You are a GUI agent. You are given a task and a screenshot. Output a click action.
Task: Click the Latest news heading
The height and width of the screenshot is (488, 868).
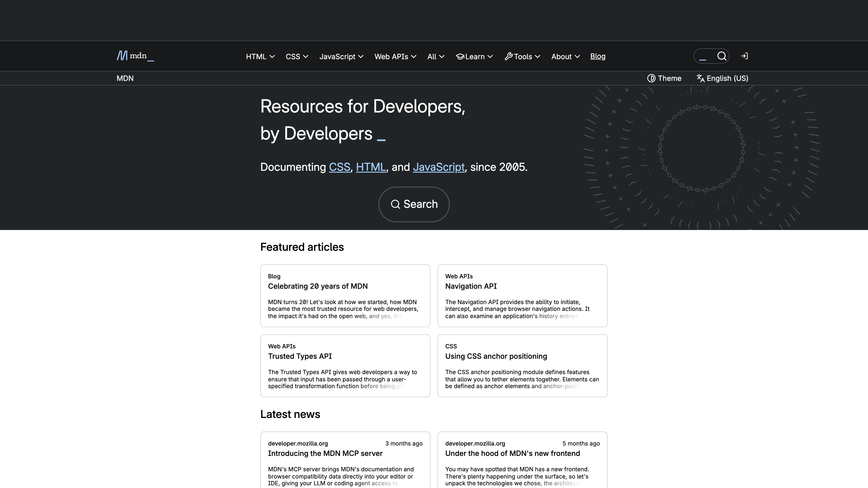click(290, 414)
